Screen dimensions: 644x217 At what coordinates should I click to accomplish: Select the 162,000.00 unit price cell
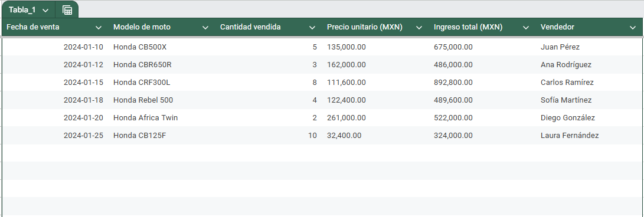[376, 65]
